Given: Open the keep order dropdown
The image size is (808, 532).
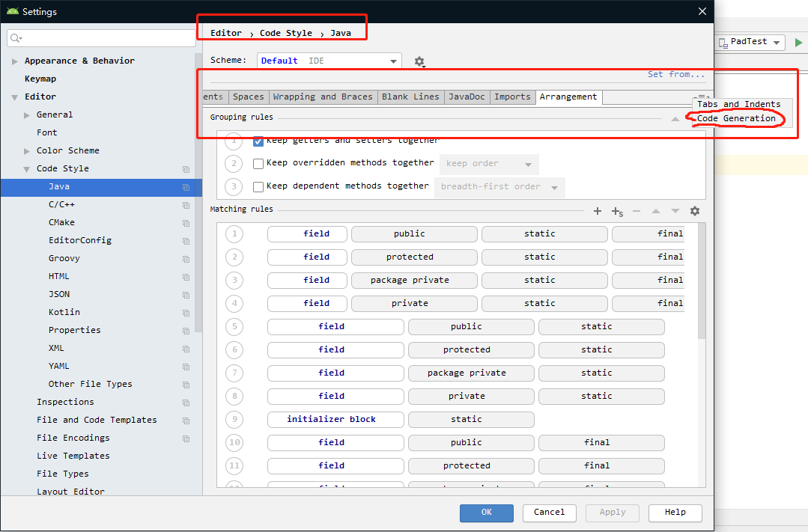Looking at the screenshot, I should pyautogui.click(x=489, y=164).
